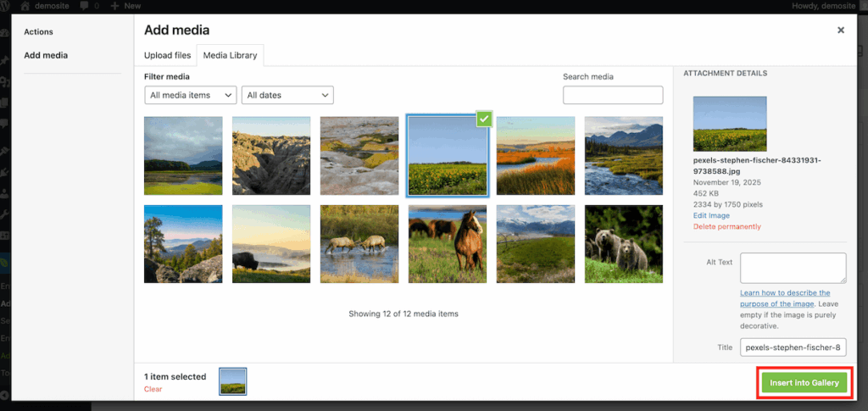Click the 'Showing 12 of 12 media items' text

(x=403, y=314)
